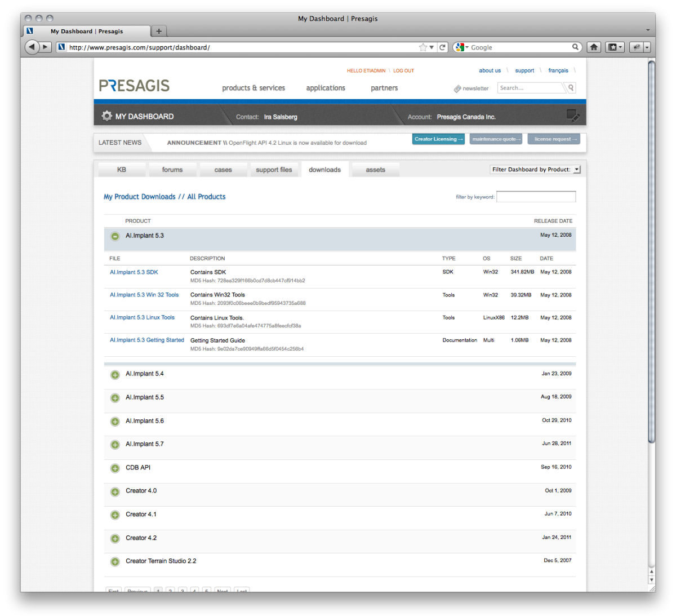
Task: Switch language via français link
Action: (x=558, y=71)
